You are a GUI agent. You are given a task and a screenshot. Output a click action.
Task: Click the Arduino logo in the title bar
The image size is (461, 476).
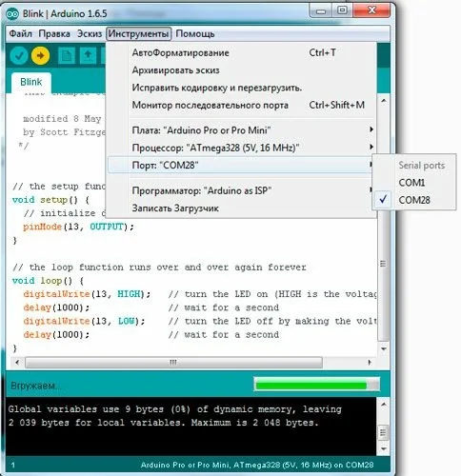(12, 14)
